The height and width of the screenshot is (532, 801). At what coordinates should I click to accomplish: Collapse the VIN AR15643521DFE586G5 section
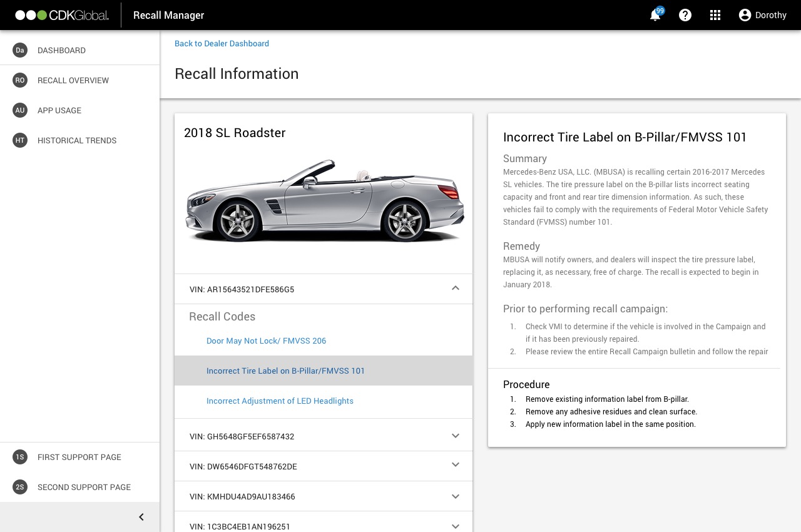[x=456, y=289]
